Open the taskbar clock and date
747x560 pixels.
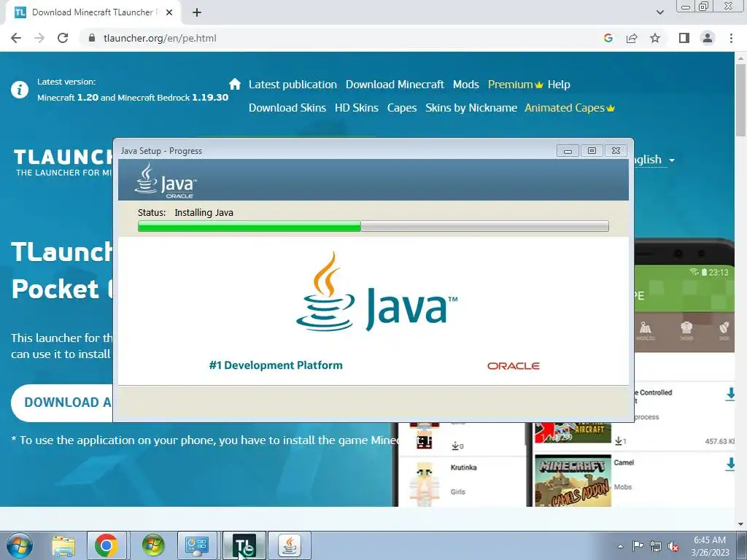coord(710,546)
